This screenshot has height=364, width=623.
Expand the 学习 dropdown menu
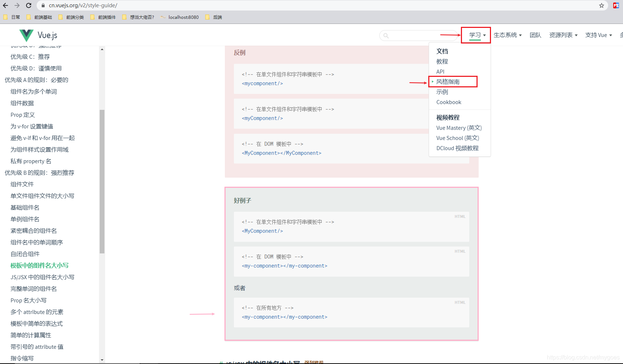476,35
